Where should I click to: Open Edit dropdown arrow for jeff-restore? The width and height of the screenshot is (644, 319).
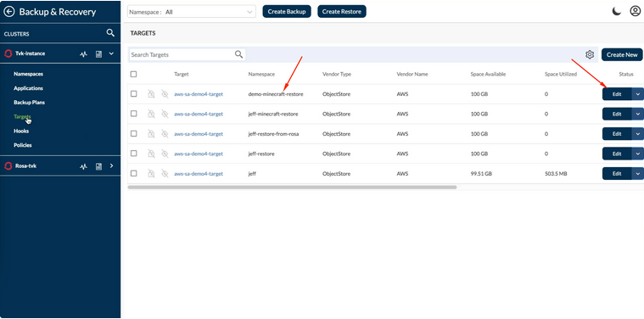[x=637, y=154]
